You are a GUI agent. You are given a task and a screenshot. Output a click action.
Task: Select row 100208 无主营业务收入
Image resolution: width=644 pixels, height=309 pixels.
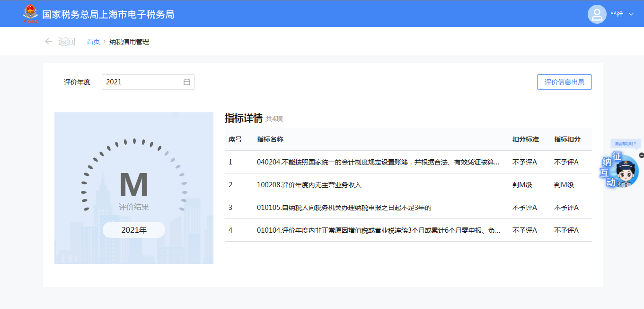pos(309,185)
